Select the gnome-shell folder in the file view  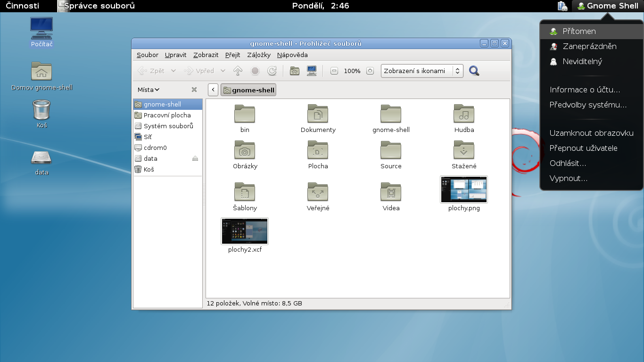pyautogui.click(x=391, y=114)
